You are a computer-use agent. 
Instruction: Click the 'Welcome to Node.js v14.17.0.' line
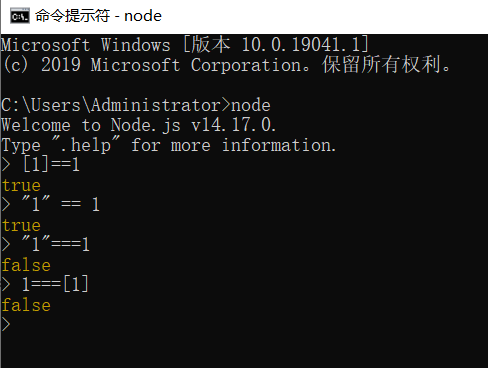139,125
